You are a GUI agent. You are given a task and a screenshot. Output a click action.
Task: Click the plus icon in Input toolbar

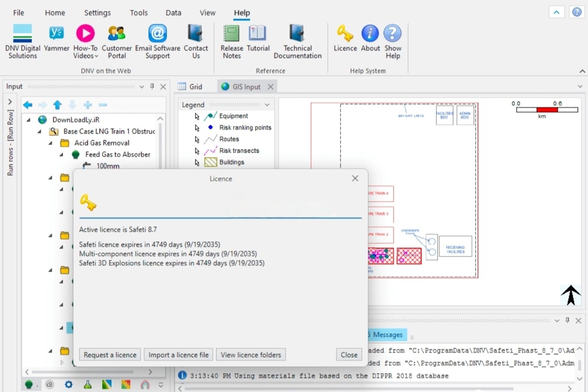pos(88,105)
